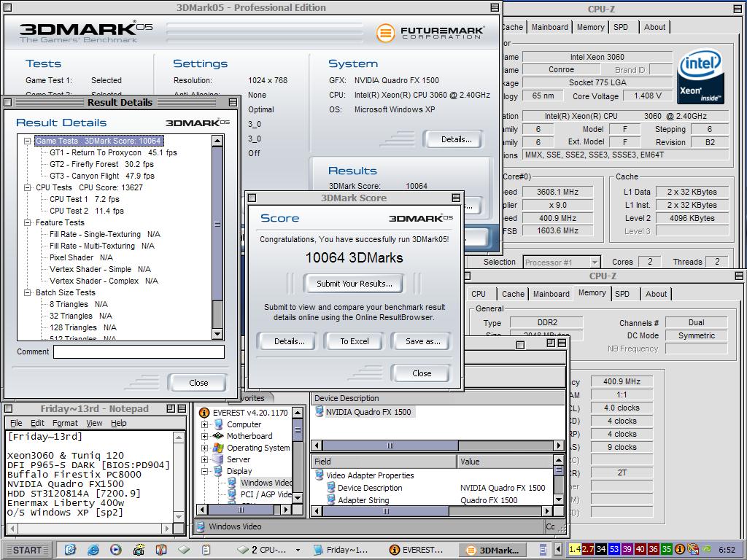The height and width of the screenshot is (560, 747).
Task: Click the Friday~1... Notepad taskbar button
Action: (x=341, y=550)
